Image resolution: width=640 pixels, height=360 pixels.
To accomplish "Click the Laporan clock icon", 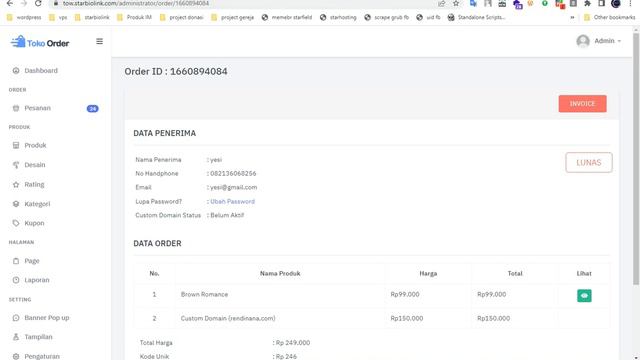I will point(16,280).
